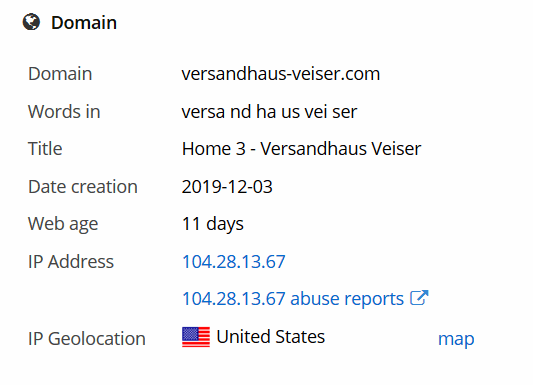533x385 pixels.
Task: Click the IP Address field label
Action: [71, 262]
